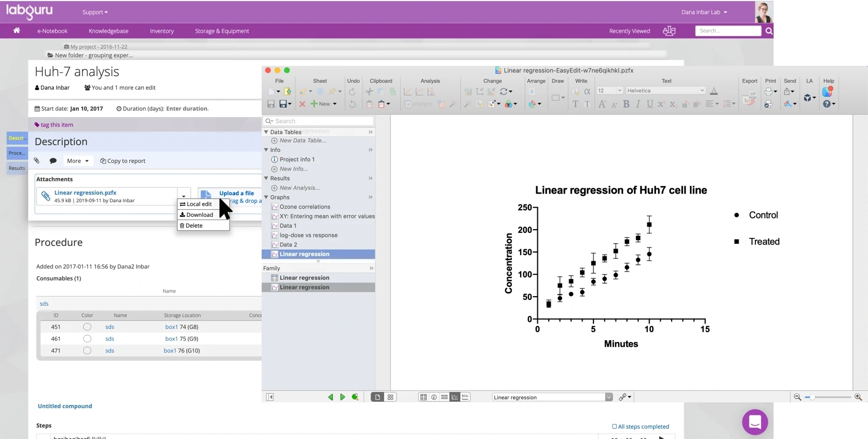
Task: Open the Inventory tab in navigation bar
Action: (161, 31)
